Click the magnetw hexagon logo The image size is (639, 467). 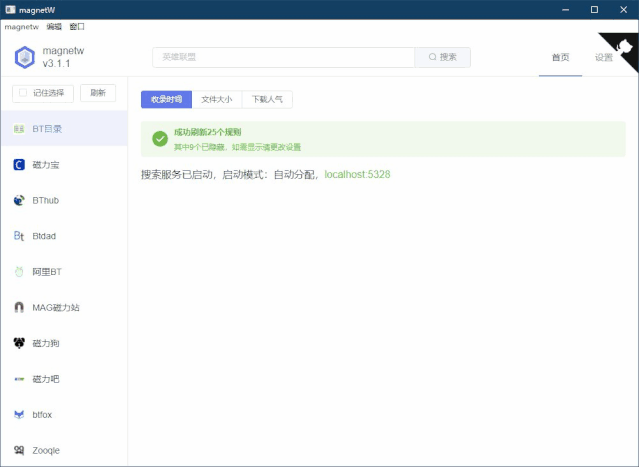pyautogui.click(x=24, y=57)
